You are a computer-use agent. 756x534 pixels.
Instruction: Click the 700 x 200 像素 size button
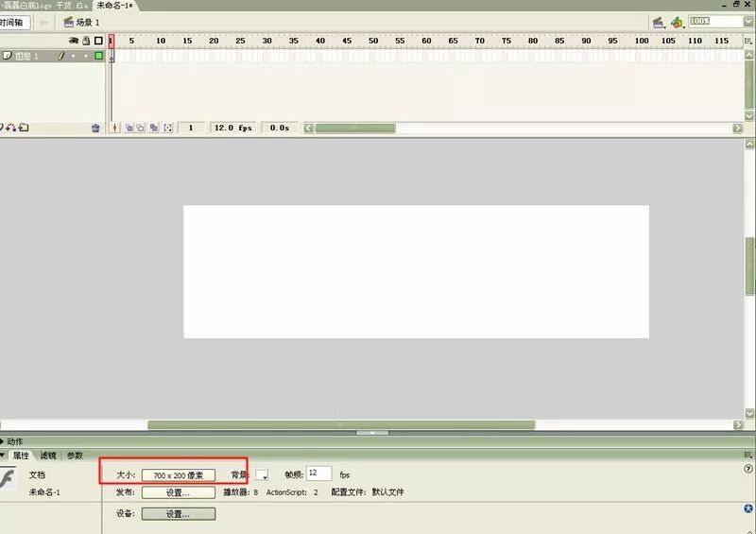click(178, 474)
